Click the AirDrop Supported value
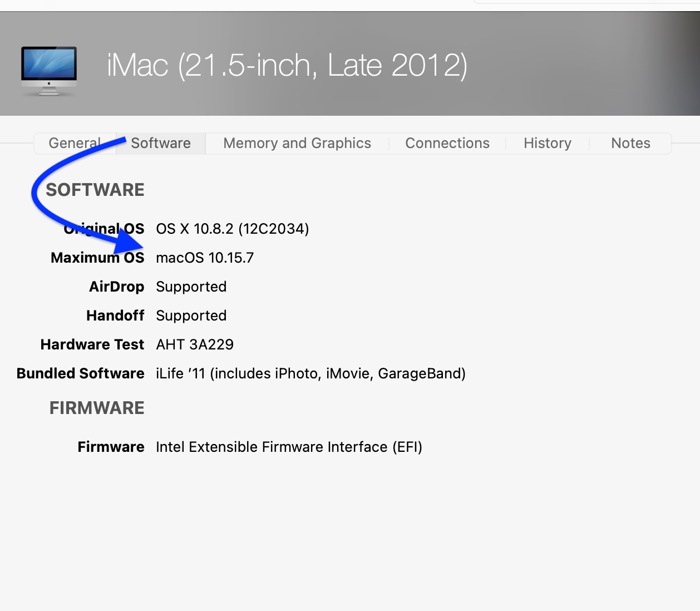This screenshot has width=700, height=611. point(191,287)
